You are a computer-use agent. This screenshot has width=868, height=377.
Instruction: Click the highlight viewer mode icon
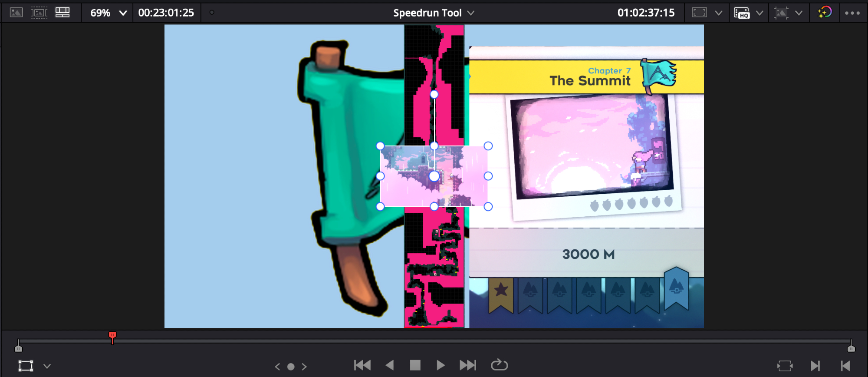click(x=39, y=13)
